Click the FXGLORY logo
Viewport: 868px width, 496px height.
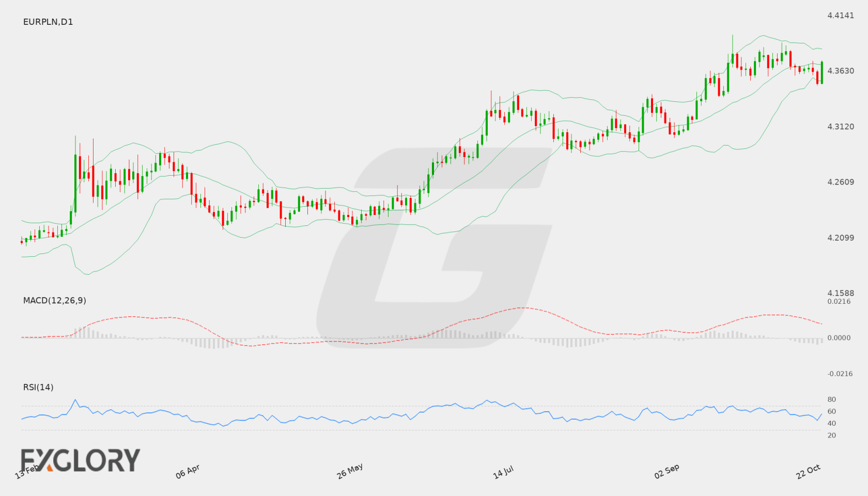pos(81,460)
